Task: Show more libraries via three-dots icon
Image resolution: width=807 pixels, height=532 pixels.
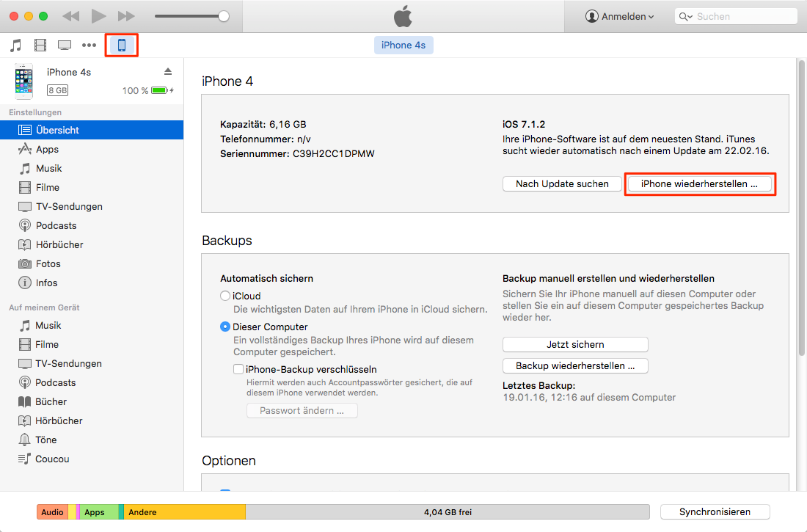Action: (x=89, y=45)
